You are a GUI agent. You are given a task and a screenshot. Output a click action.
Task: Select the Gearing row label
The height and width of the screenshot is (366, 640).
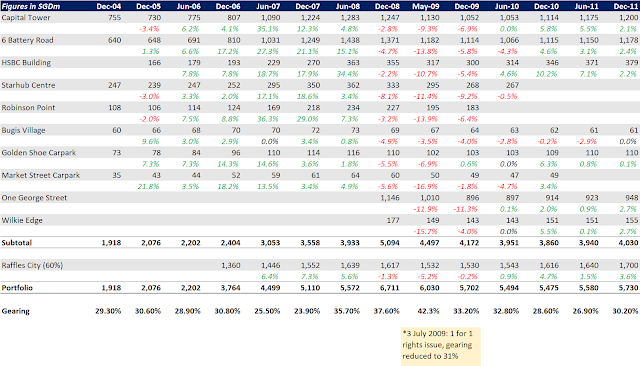point(16,311)
